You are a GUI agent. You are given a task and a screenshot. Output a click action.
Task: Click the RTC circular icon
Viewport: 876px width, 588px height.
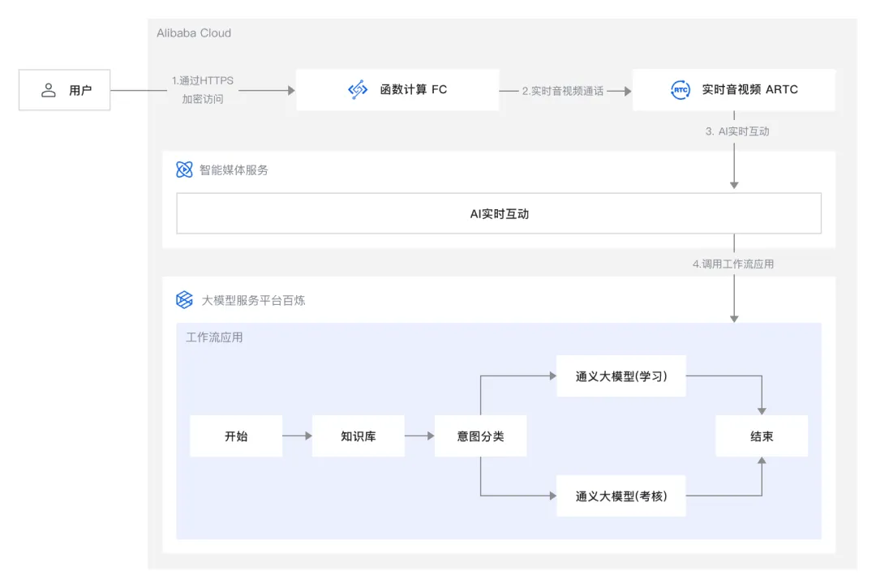tap(680, 89)
